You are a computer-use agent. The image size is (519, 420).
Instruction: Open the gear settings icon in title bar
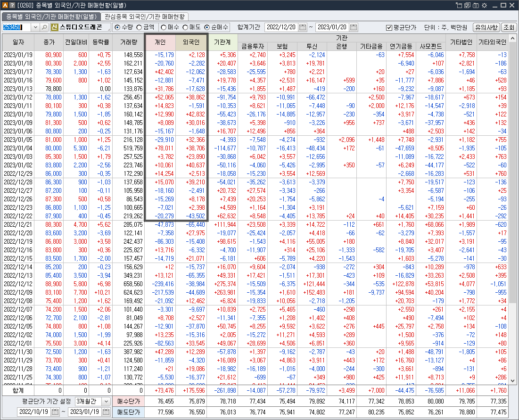click(484, 5)
